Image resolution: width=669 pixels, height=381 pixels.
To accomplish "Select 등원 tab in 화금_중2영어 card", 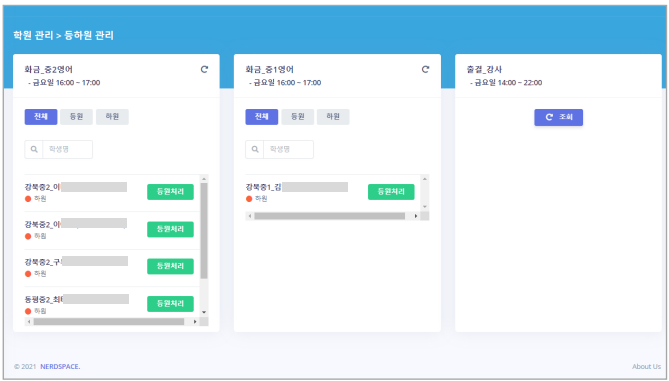I will [76, 116].
